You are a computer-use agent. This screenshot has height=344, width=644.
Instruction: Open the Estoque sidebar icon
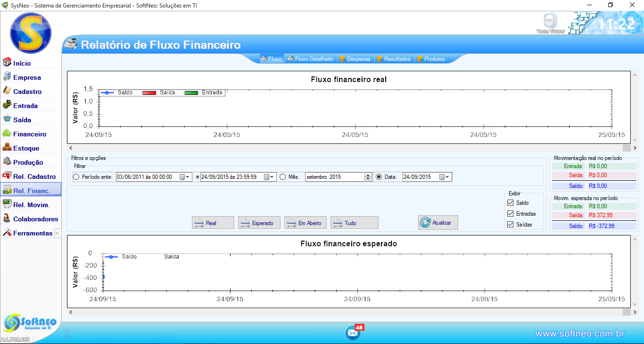point(7,148)
